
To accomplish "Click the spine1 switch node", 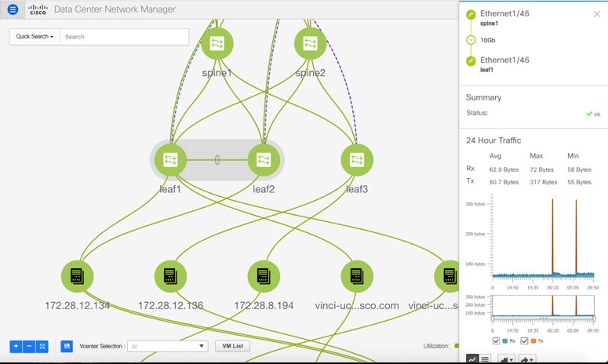I will [217, 44].
